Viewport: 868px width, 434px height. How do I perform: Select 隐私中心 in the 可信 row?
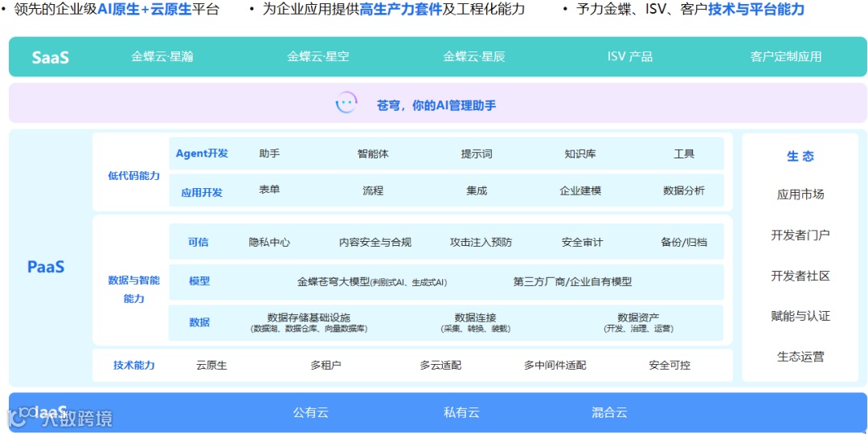269,242
